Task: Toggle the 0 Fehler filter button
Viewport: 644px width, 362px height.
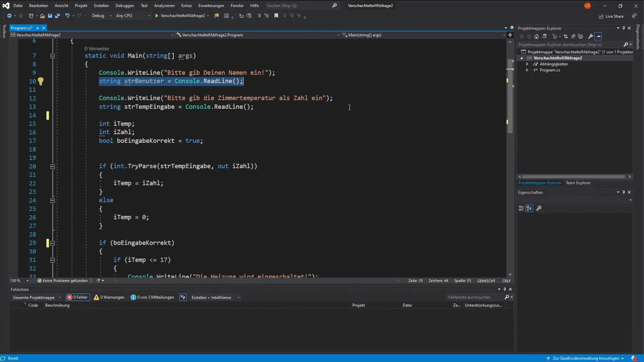Action: pyautogui.click(x=78, y=297)
